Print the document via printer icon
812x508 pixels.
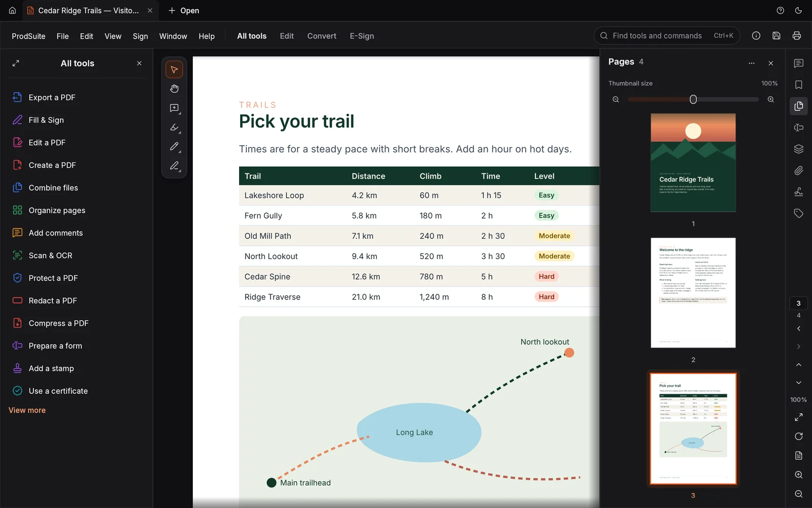(x=797, y=36)
